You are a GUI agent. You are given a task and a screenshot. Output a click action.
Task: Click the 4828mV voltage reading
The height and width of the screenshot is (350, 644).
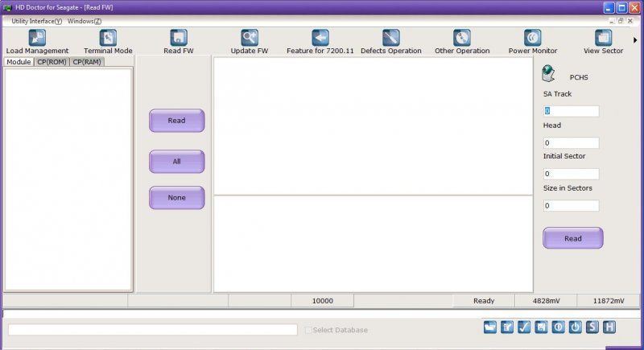[547, 301]
